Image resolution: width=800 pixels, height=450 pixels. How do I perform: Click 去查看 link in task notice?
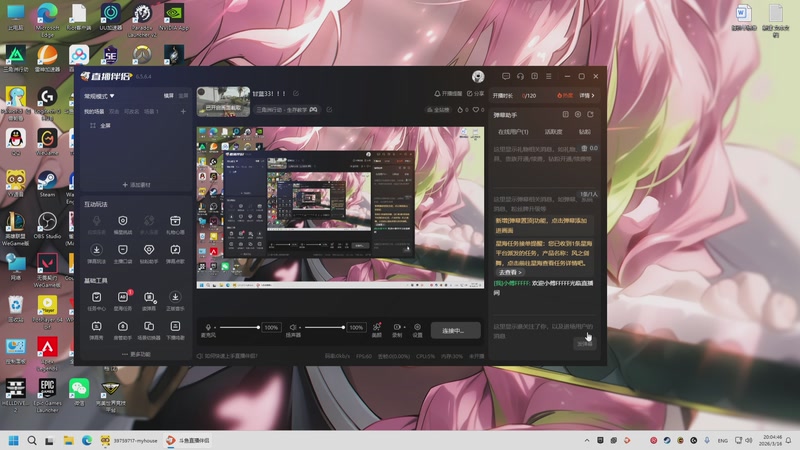510,272
